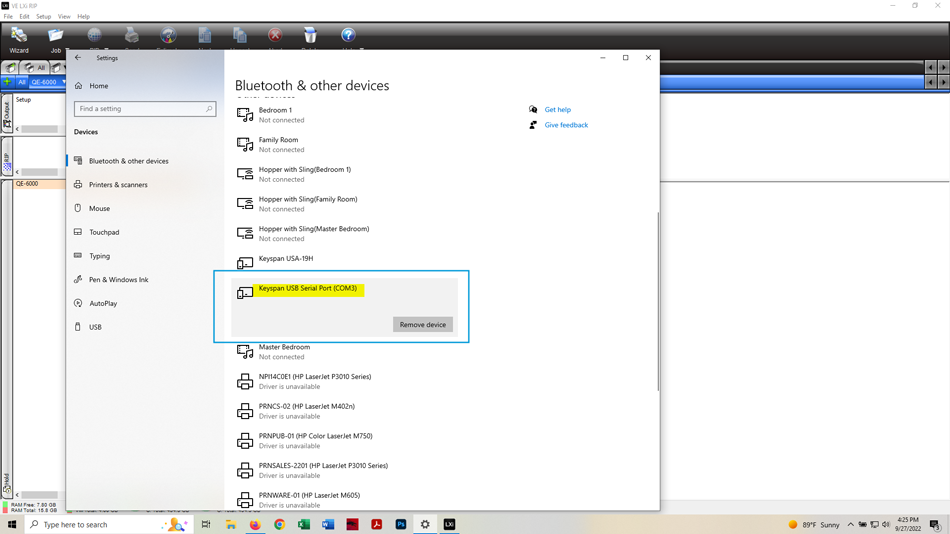Click the Give feedback link
Image resolution: width=950 pixels, height=534 pixels.
(x=566, y=125)
